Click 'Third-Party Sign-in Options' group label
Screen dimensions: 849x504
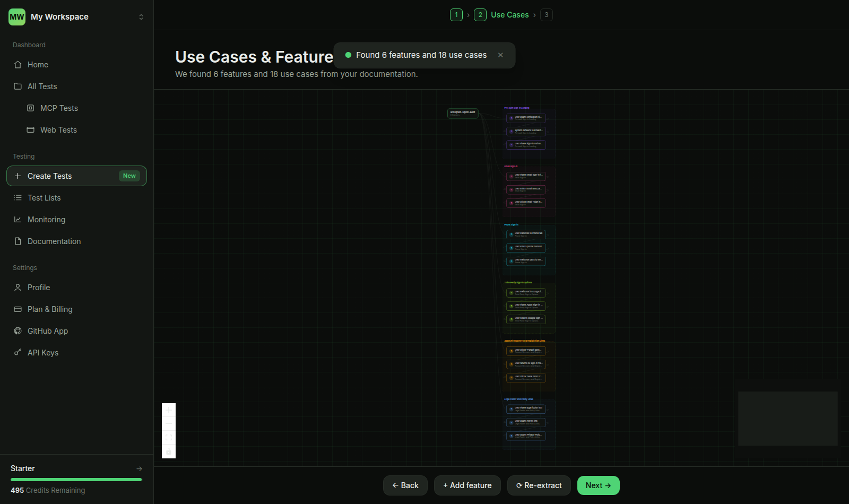[518, 283]
